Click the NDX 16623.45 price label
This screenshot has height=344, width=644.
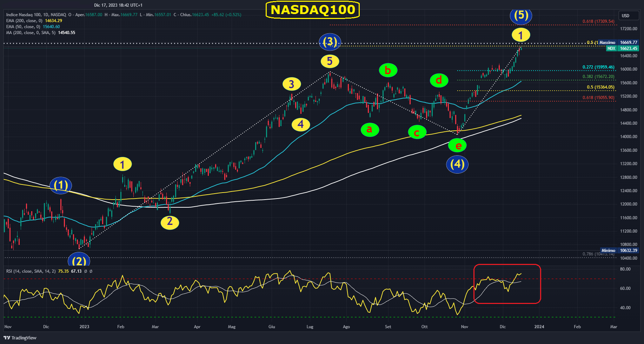[623, 48]
